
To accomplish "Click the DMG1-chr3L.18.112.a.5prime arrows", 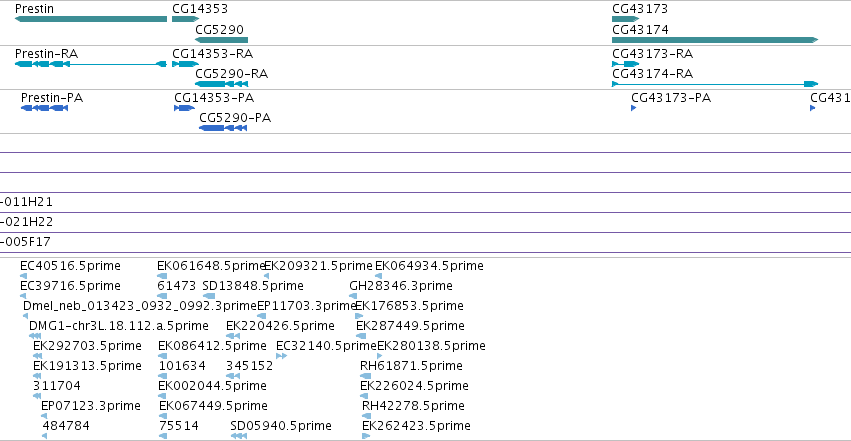I will click(35, 336).
